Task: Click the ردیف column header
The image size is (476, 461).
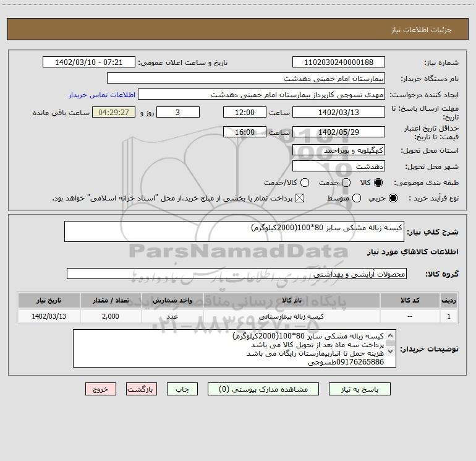Action: 449,300
